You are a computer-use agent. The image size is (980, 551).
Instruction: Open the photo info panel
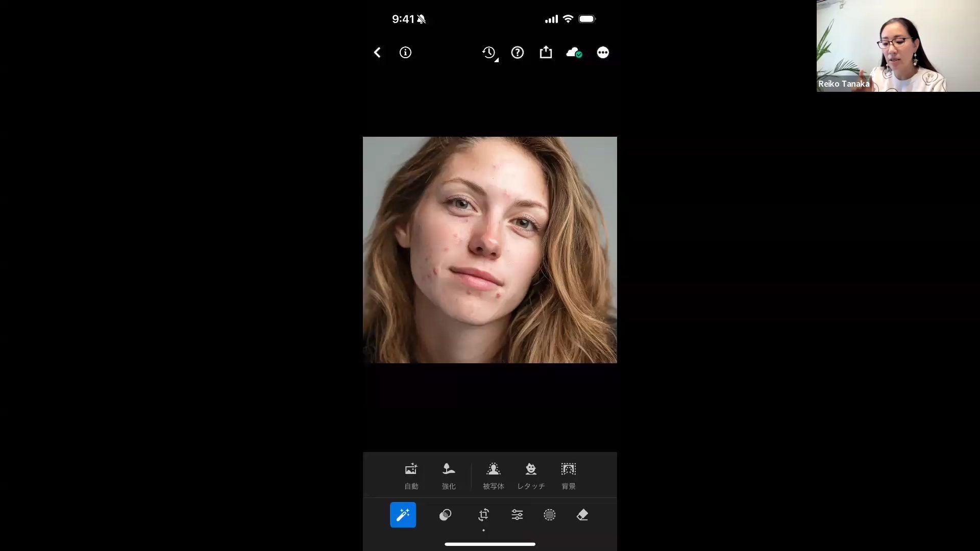(405, 53)
